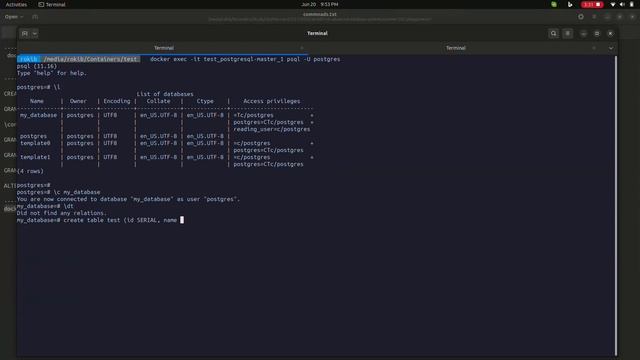Click the my_database name in database list
Image resolution: width=640 pixels, height=360 pixels.
click(x=38, y=115)
